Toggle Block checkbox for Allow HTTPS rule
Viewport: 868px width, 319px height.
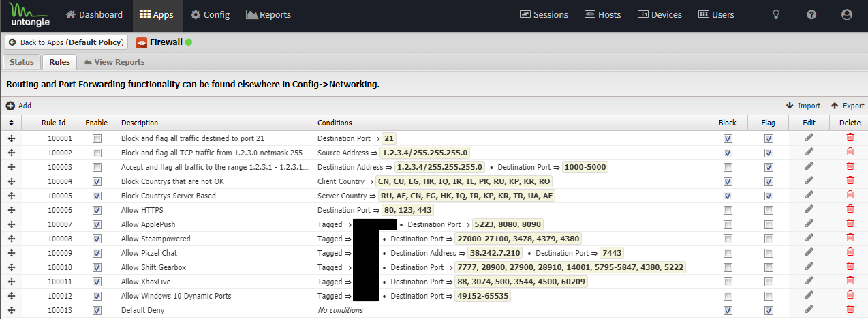pos(728,210)
